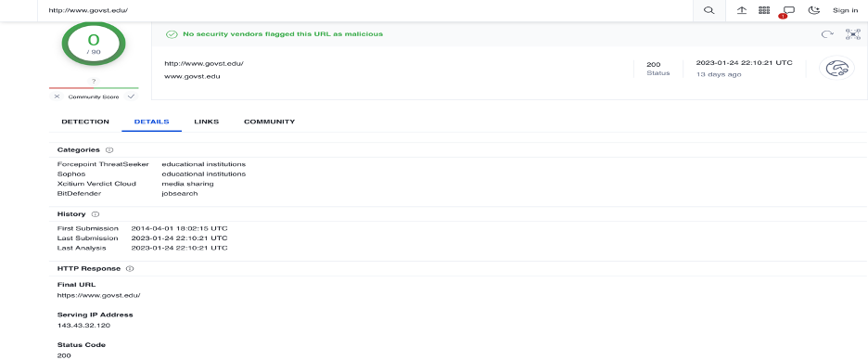Click the Last Analysis date value
868x360 pixels.
[179, 248]
